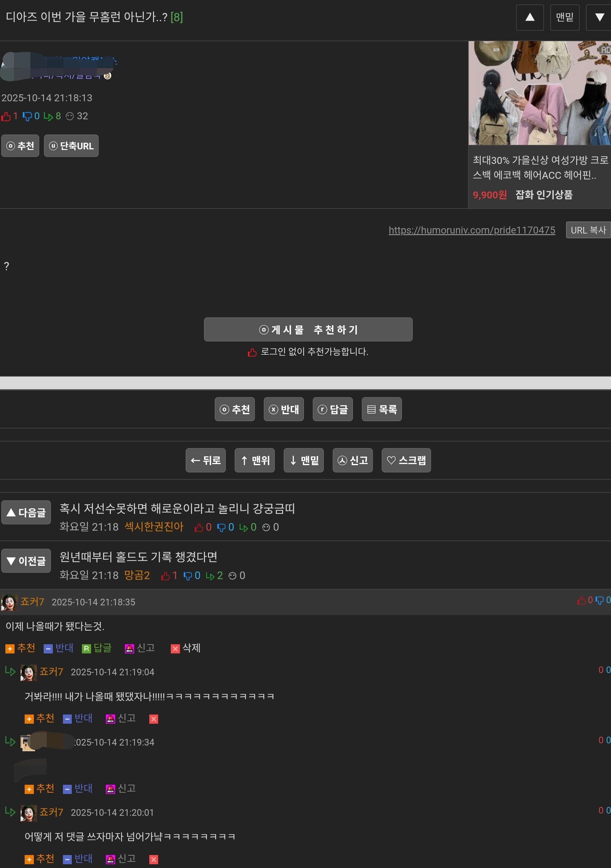The width and height of the screenshot is (611, 868).
Task: Open the humoruniv.com/pride1170475 link
Action: click(x=472, y=230)
